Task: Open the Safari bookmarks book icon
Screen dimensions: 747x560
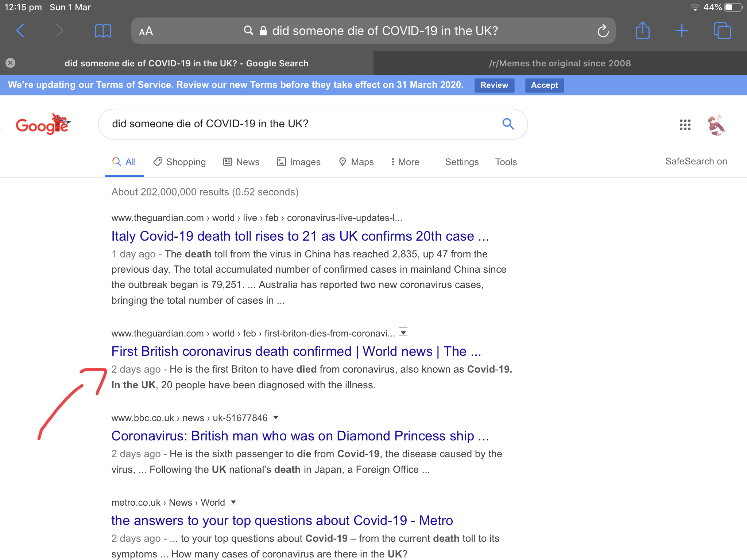Action: (103, 31)
